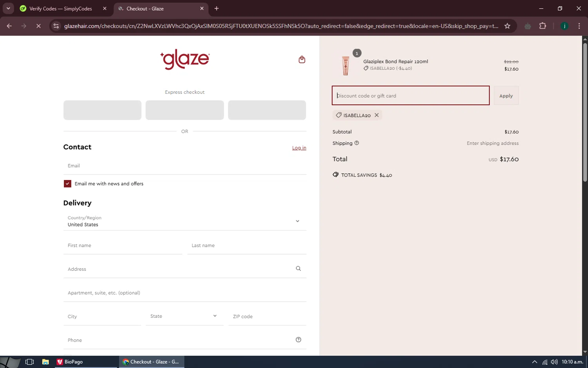The image size is (588, 368).
Task: Click the shipping info question mark icon
Action: (357, 143)
